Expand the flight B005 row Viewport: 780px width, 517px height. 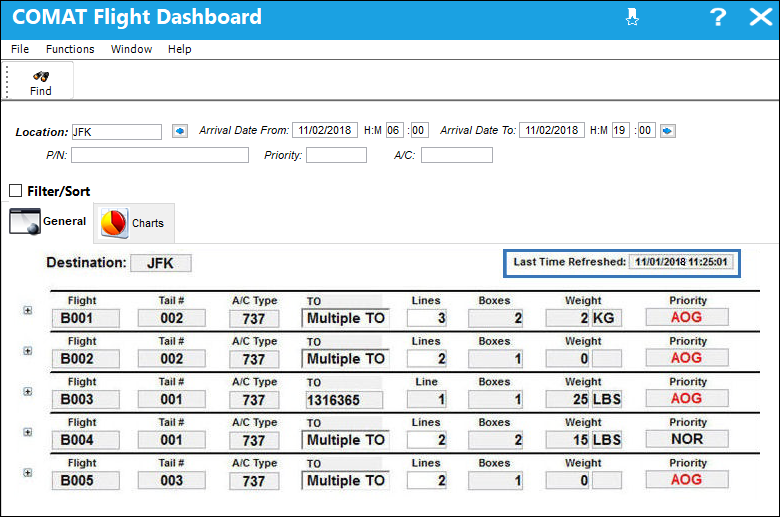pos(28,473)
